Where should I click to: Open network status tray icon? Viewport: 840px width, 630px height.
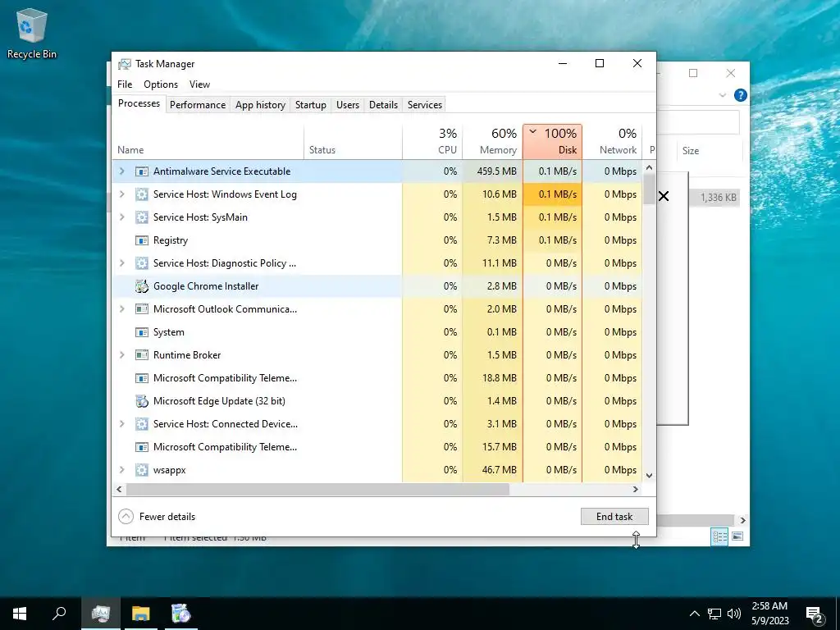coord(714,614)
